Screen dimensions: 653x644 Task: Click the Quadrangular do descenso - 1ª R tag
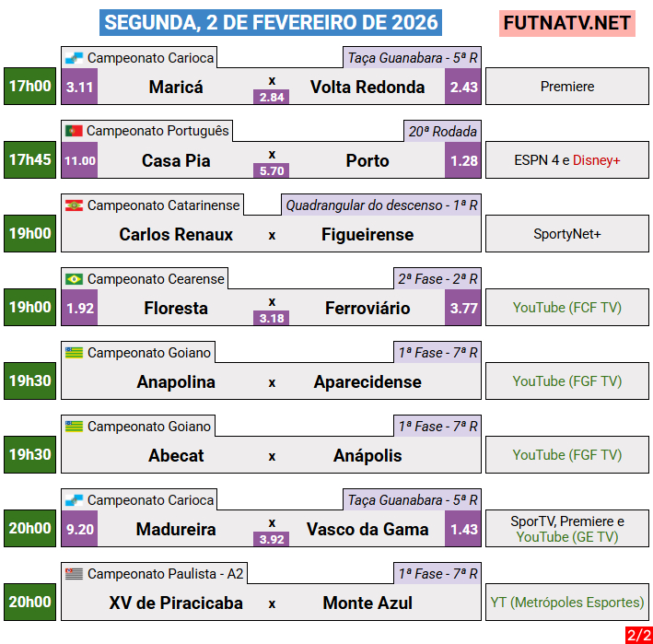coord(380,205)
